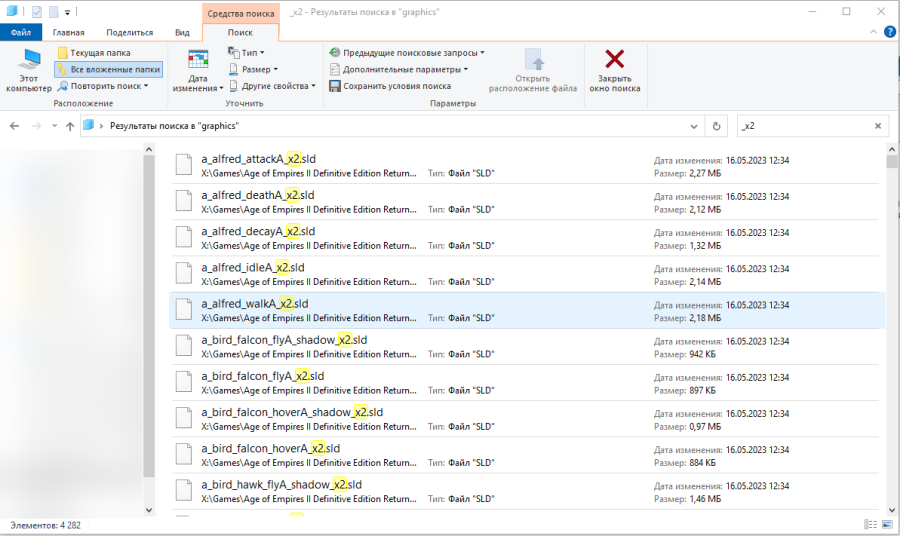Expand the 'Размер' filter dropdown
Image resolution: width=900 pixels, height=536 pixels.
pyautogui.click(x=256, y=69)
